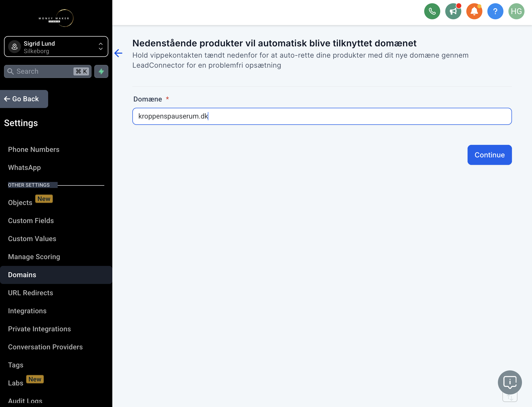This screenshot has height=407, width=532.
Task: Click the green lightning quick actions icon
Action: (101, 71)
